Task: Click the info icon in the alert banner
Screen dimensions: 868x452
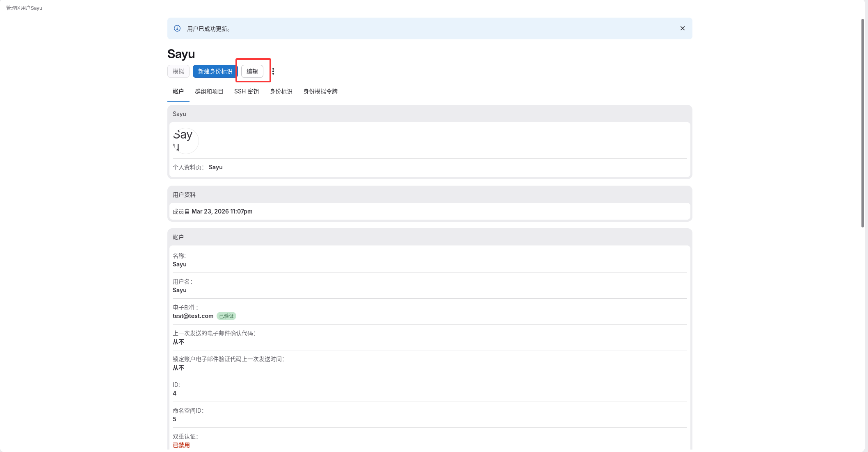Action: pyautogui.click(x=177, y=29)
